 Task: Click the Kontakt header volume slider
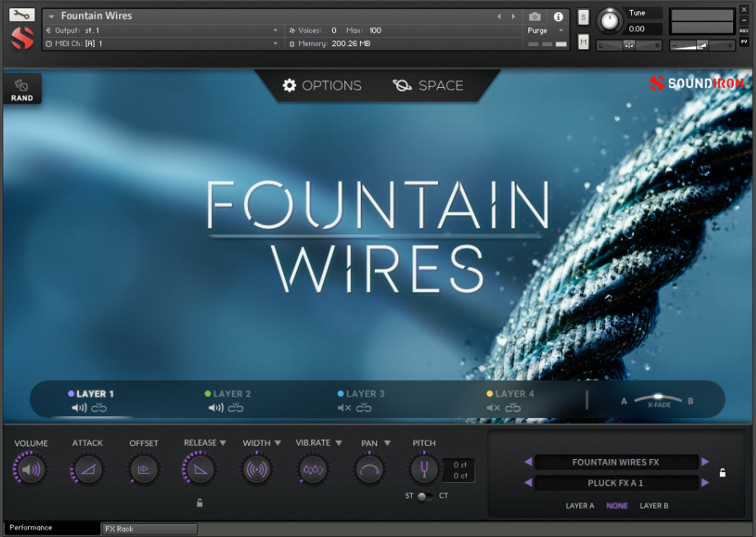coord(702,45)
